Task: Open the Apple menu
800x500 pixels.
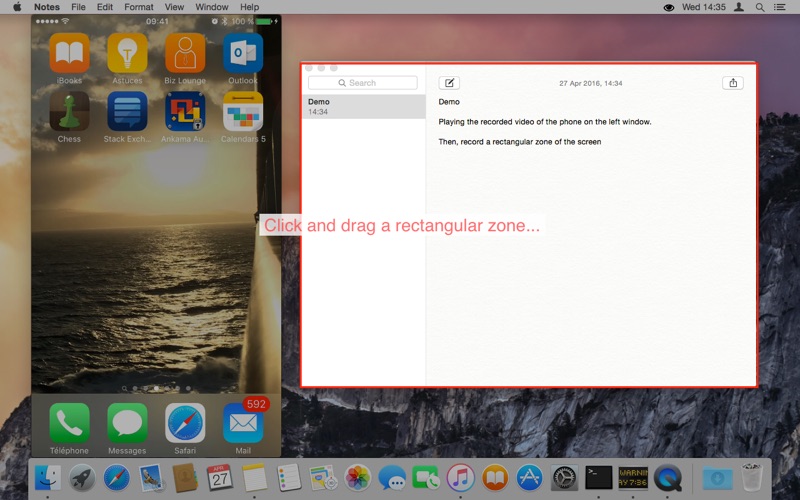Action: point(17,7)
